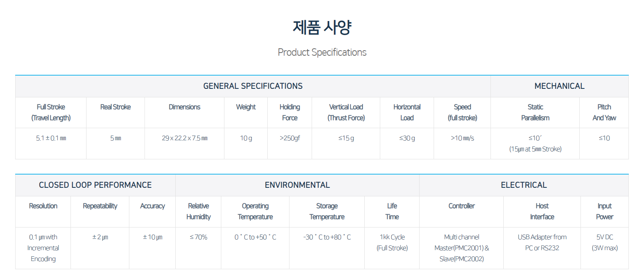Select the ELECTRICAL section header
644x277 pixels.
pos(524,185)
